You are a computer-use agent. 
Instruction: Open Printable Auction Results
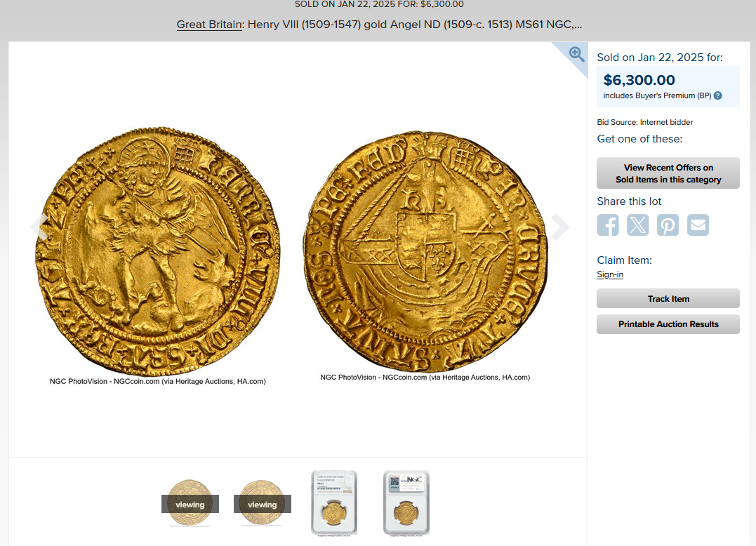pos(668,324)
